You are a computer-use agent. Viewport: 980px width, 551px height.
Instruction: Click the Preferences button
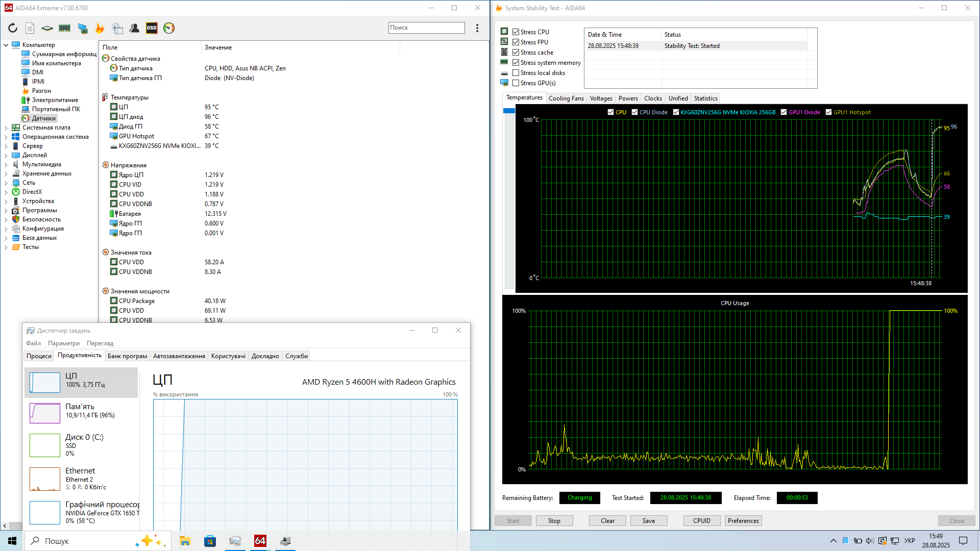click(743, 521)
